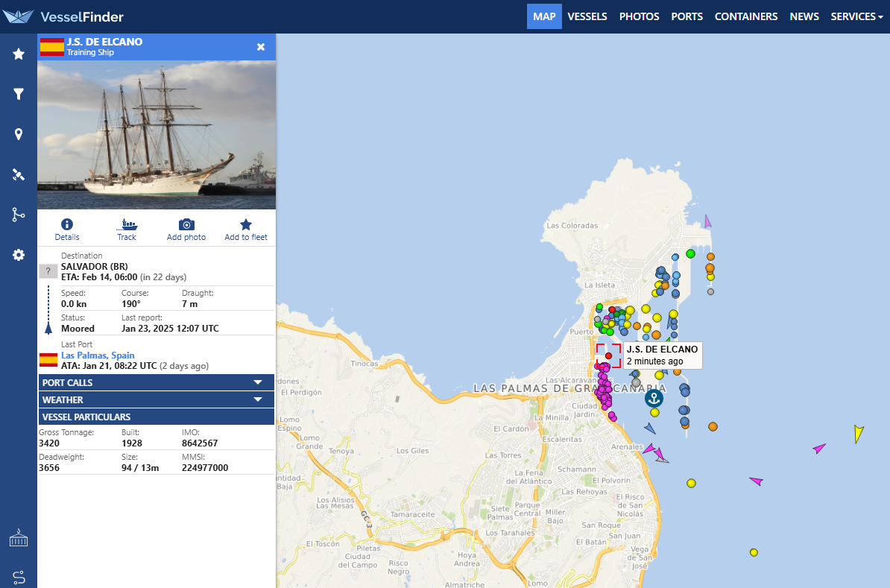Click the SALVADOR (BR) destination text

[94, 266]
